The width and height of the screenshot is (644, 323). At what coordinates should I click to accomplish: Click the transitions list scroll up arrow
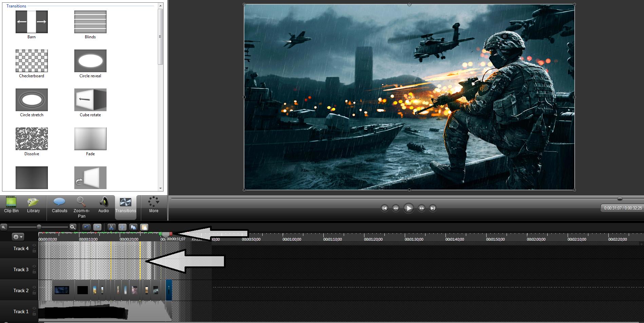[160, 6]
